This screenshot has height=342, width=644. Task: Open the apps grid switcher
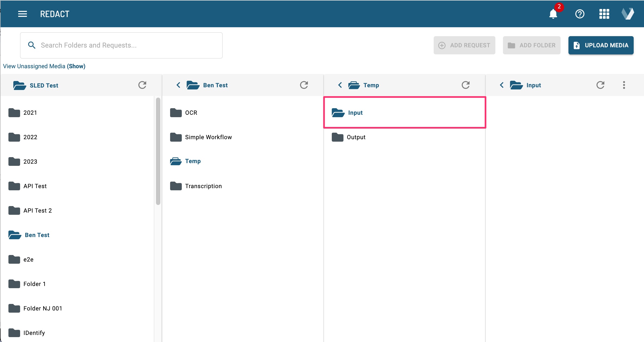click(604, 14)
